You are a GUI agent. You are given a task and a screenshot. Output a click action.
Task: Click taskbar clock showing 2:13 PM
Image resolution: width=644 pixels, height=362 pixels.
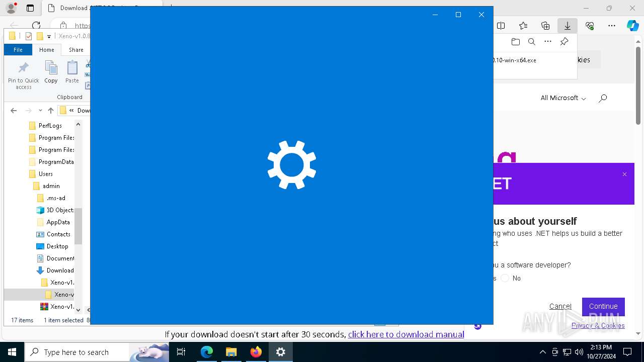[x=601, y=352]
